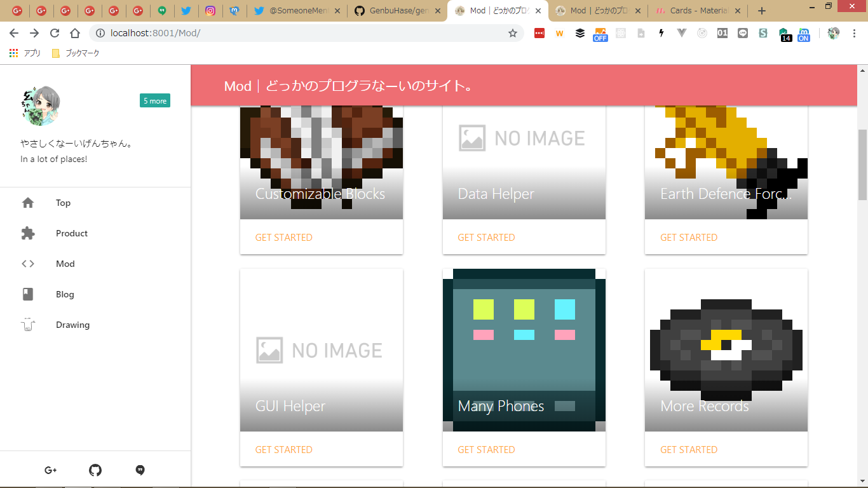Expand the '5 more' badge

(x=155, y=100)
